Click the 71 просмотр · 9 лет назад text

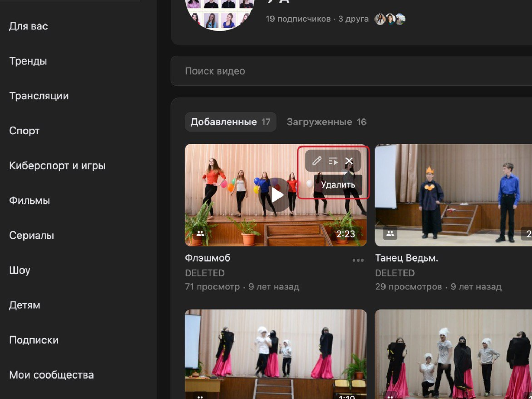(242, 287)
